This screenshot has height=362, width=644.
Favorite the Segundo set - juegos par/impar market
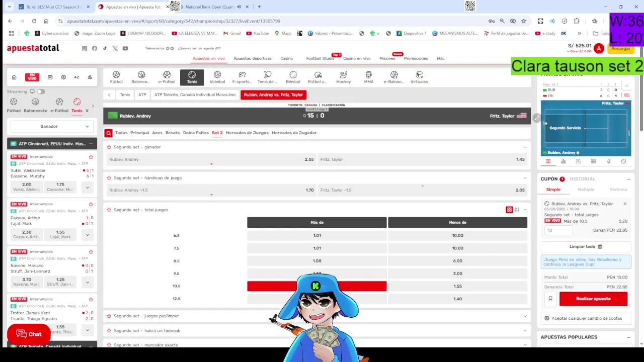[x=109, y=316]
